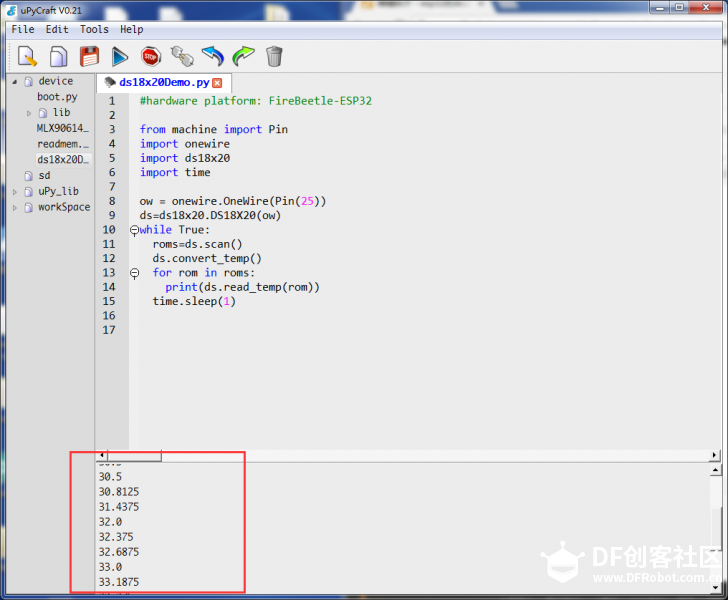Click terminal output value 33.1875
The image size is (728, 600).
[x=119, y=582]
